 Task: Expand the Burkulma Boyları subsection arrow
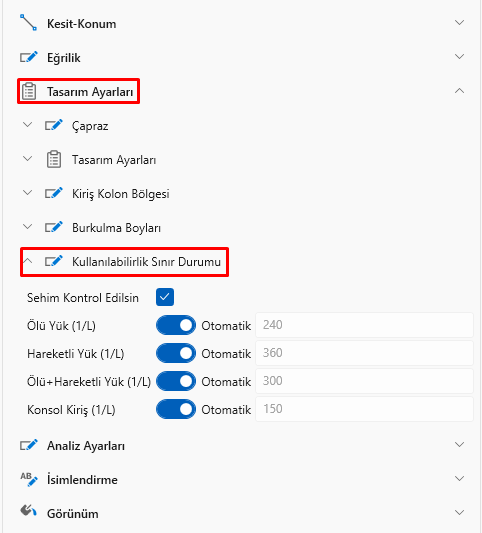28,227
